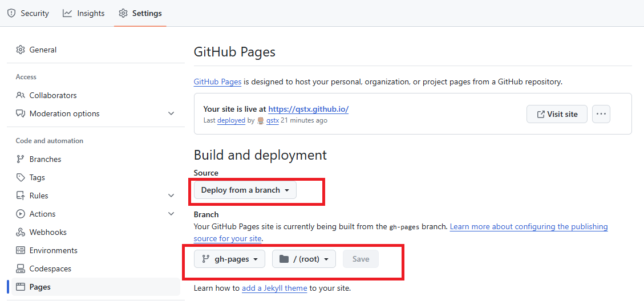Click the Security shield icon

(11, 13)
